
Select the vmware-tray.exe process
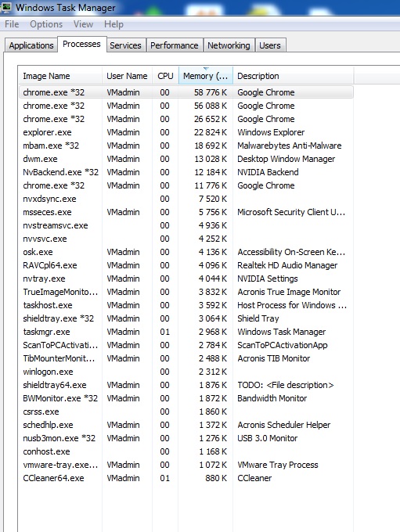(186, 465)
